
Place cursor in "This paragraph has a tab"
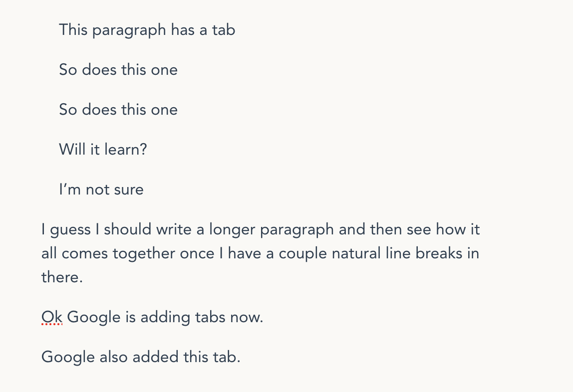147,30
